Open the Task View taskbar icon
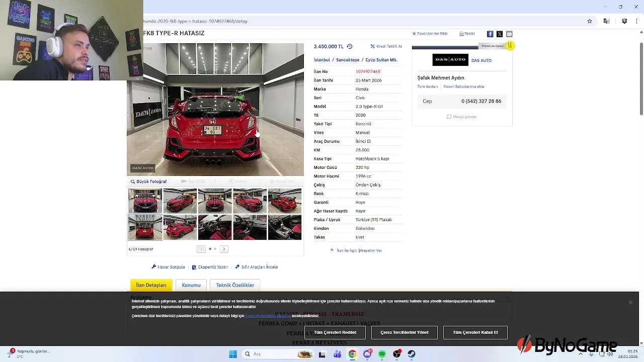Viewport: 644px width, 362px height. point(322,354)
